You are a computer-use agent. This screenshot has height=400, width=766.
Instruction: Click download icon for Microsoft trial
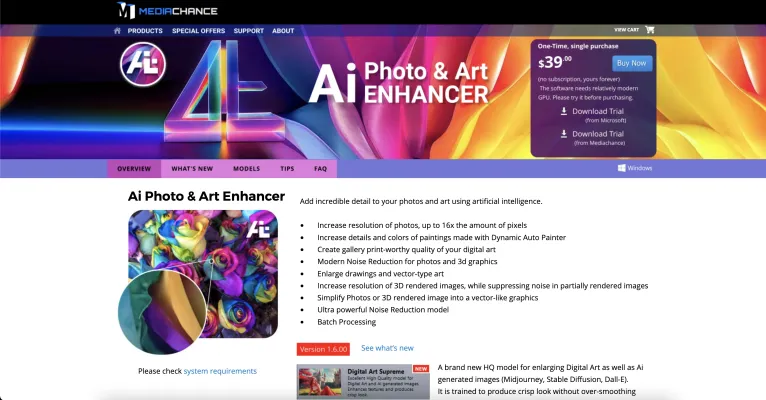pyautogui.click(x=564, y=111)
